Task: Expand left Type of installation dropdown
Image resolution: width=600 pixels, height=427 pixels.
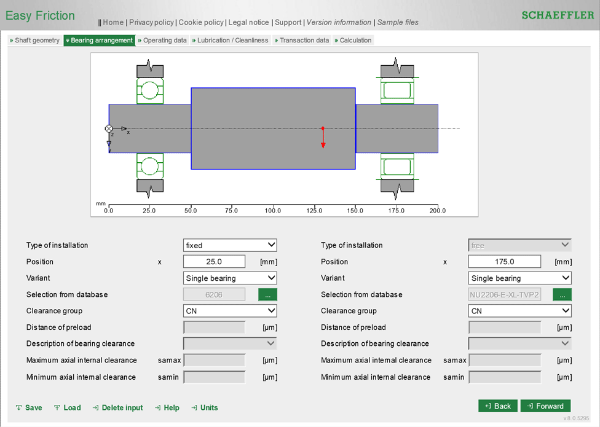Action: click(x=230, y=244)
